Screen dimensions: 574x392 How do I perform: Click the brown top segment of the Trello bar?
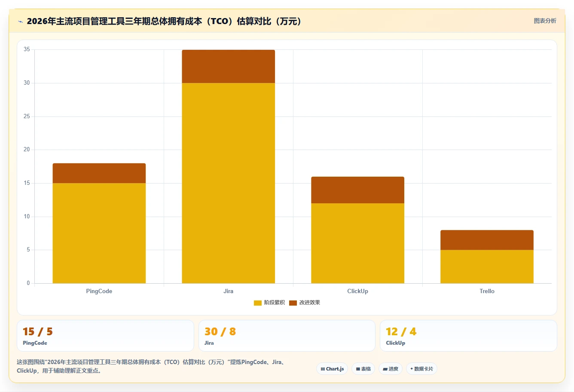tap(487, 240)
